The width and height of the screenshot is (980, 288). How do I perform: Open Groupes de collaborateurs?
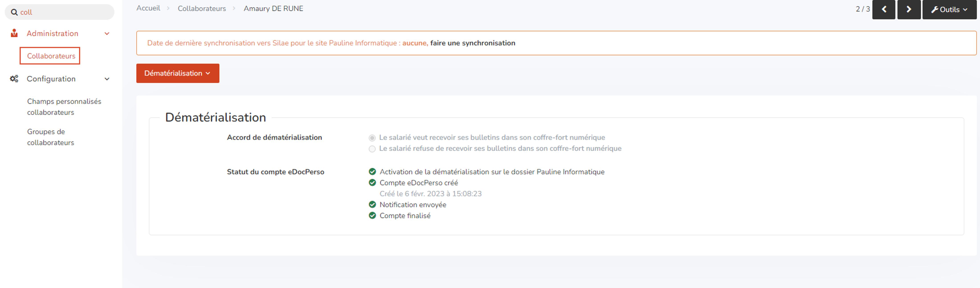[50, 137]
